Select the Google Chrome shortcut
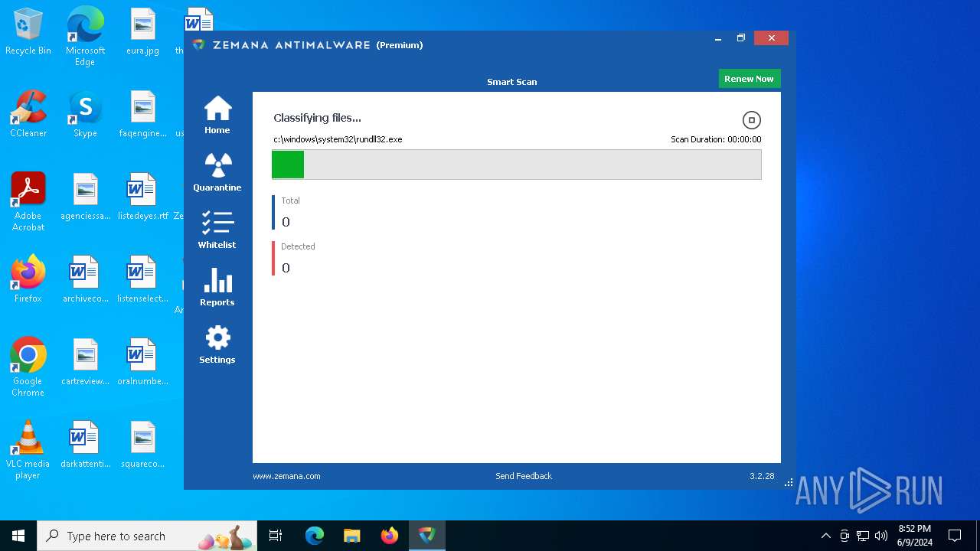980x551 pixels. [x=28, y=367]
